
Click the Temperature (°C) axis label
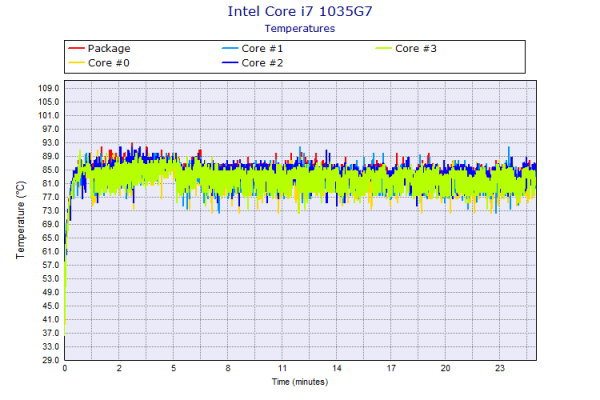coord(20,220)
